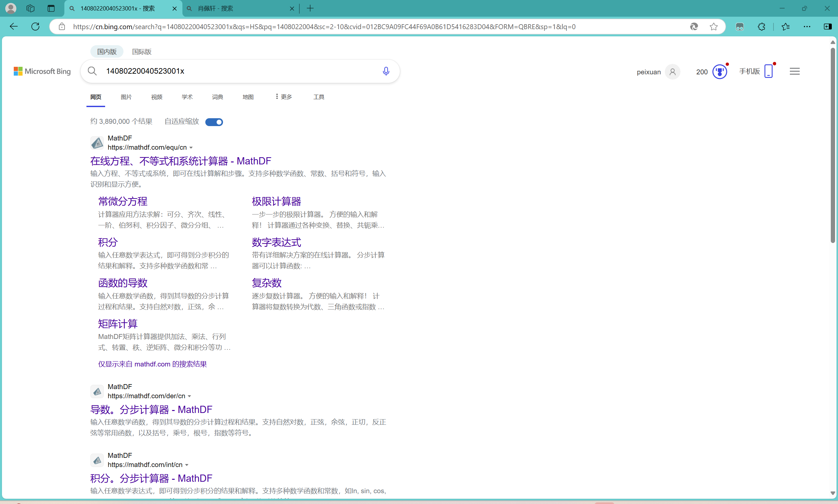Open the Rewards trophy icon

point(719,72)
